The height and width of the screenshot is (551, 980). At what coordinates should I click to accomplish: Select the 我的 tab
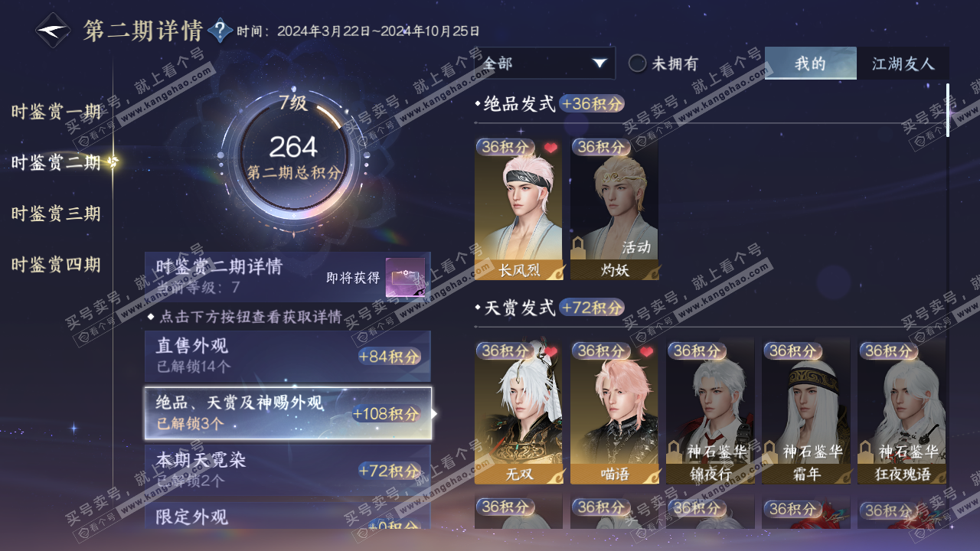pos(811,64)
